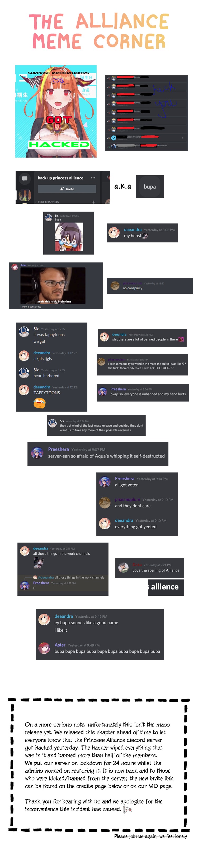Click the bupa server tooltip label
The height and width of the screenshot is (868, 198).
pos(149,186)
